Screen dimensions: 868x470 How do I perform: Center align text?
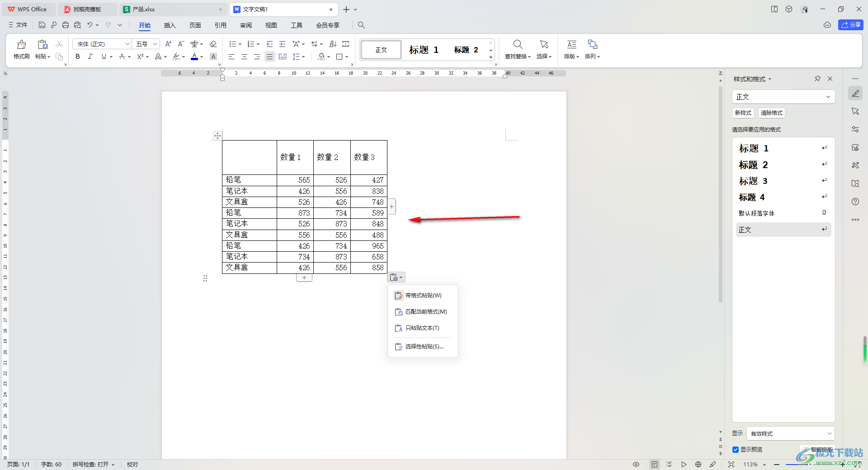[x=244, y=56]
